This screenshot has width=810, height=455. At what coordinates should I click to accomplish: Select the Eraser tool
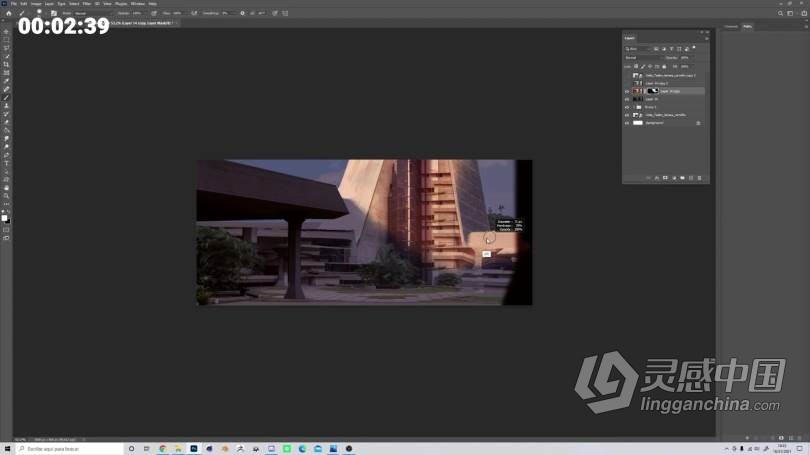[6, 122]
